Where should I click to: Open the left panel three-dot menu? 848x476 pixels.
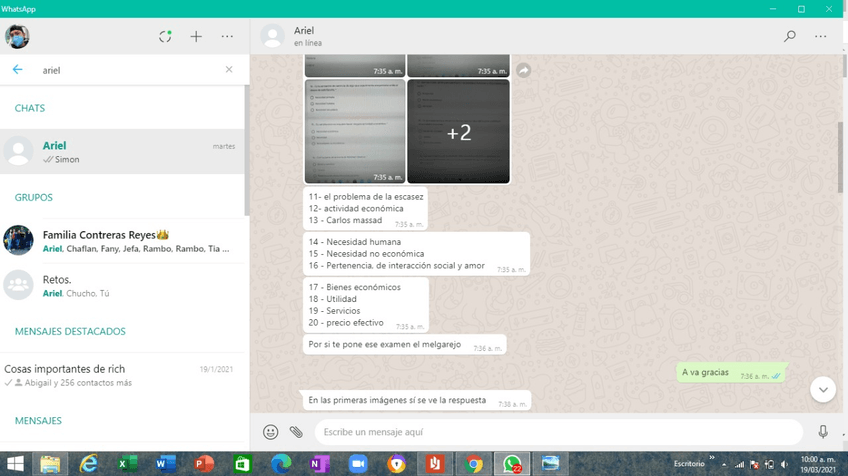[x=227, y=37]
